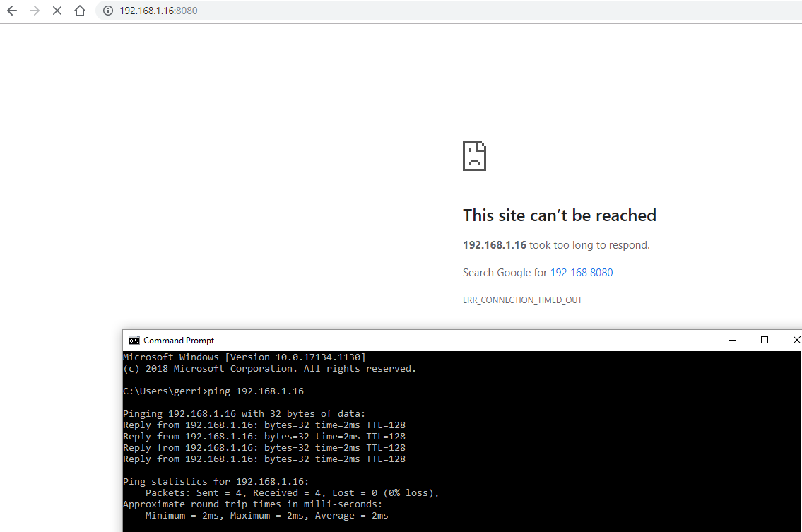The height and width of the screenshot is (532, 802).
Task: Close the Command Prompt window
Action: (x=796, y=340)
